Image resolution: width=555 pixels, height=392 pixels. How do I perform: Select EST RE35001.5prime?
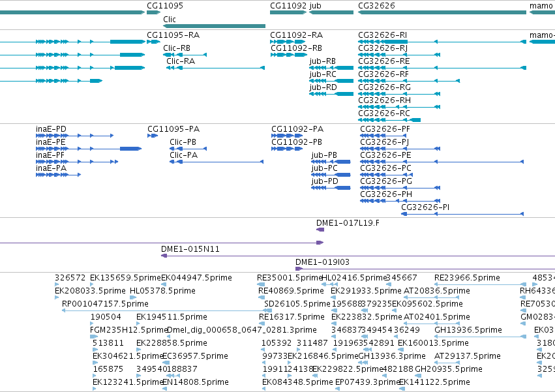tap(290, 278)
